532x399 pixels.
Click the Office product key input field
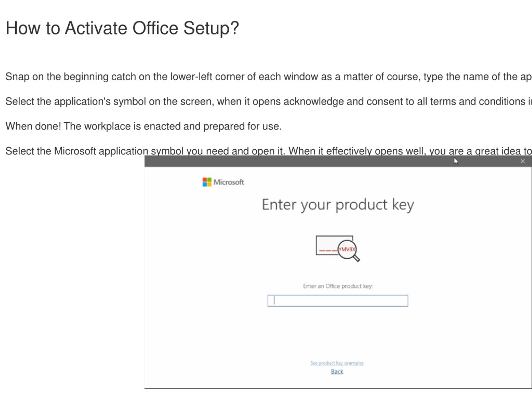tap(338, 300)
